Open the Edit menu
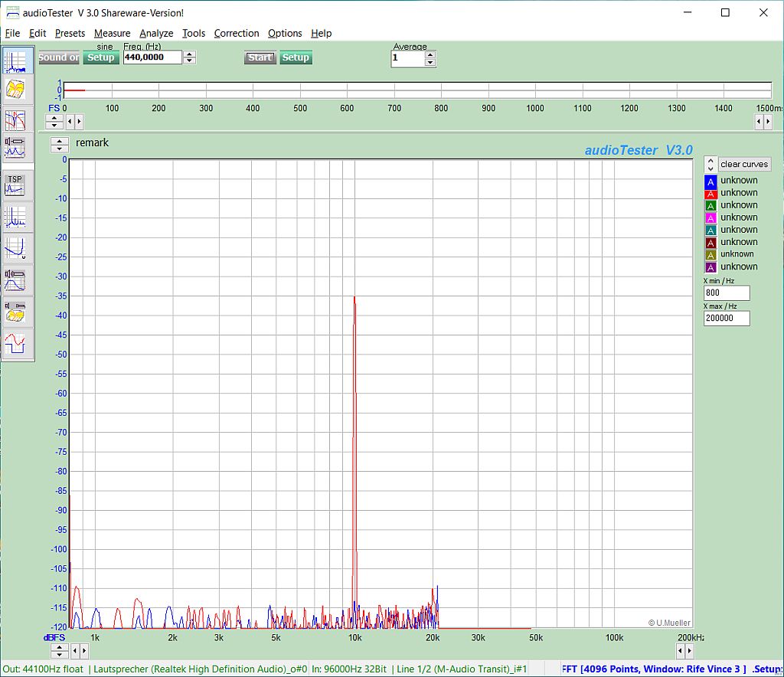This screenshot has height=677, width=784. pos(38,33)
